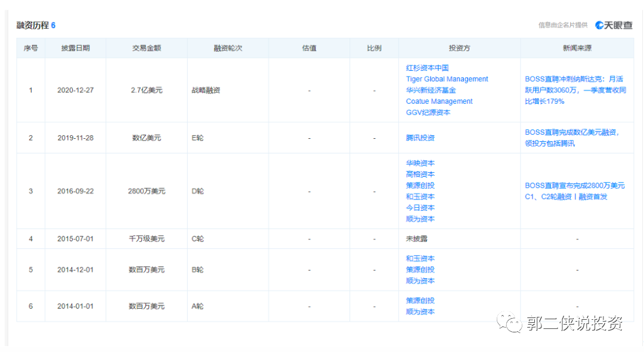Screen dimensions: 644x352
Task: Select amount cell 2.7亿美元
Action: (x=147, y=91)
